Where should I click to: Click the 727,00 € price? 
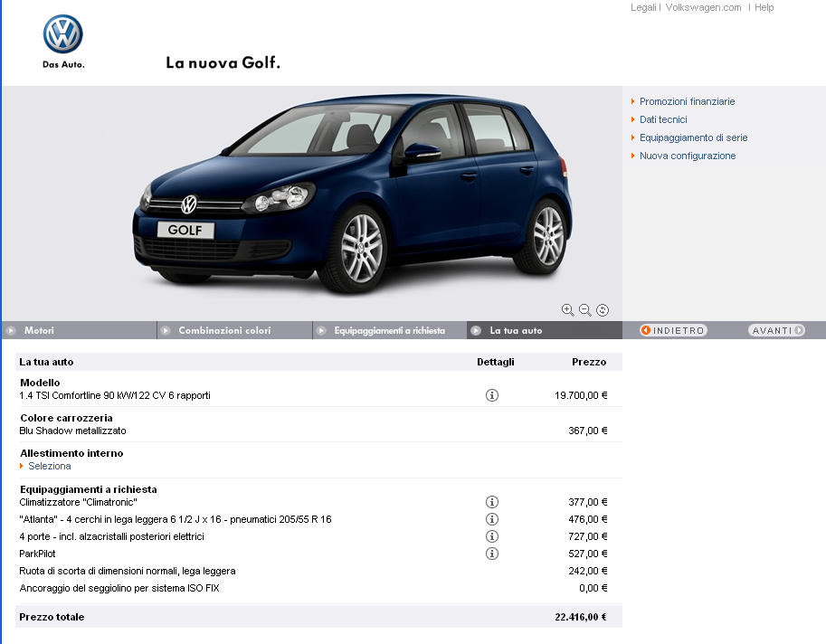588,536
